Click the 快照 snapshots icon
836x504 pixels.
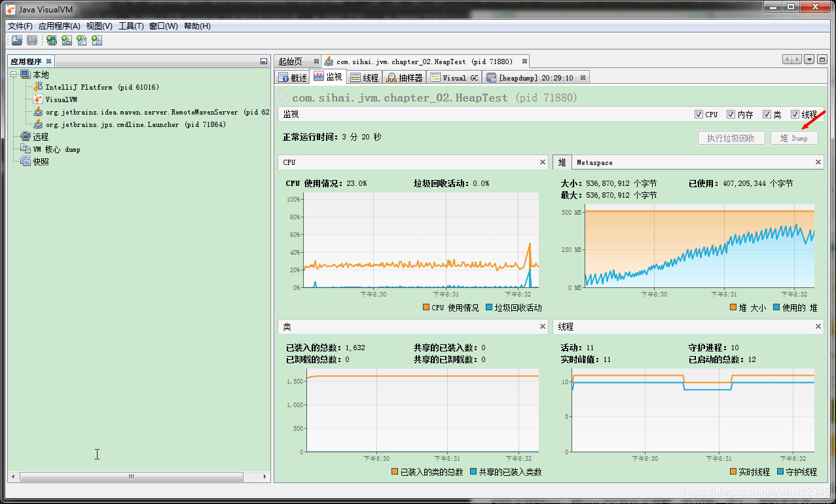pyautogui.click(x=26, y=162)
